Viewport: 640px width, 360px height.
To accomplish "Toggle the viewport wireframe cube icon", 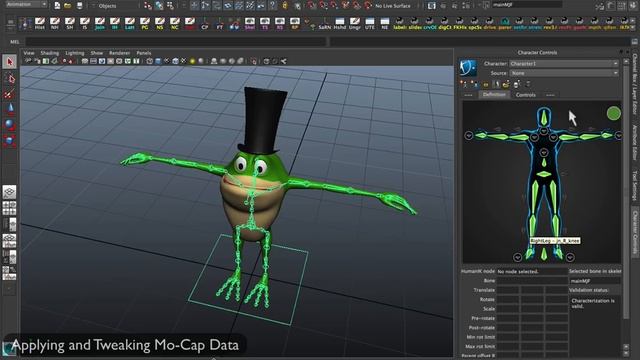I will pos(149,61).
